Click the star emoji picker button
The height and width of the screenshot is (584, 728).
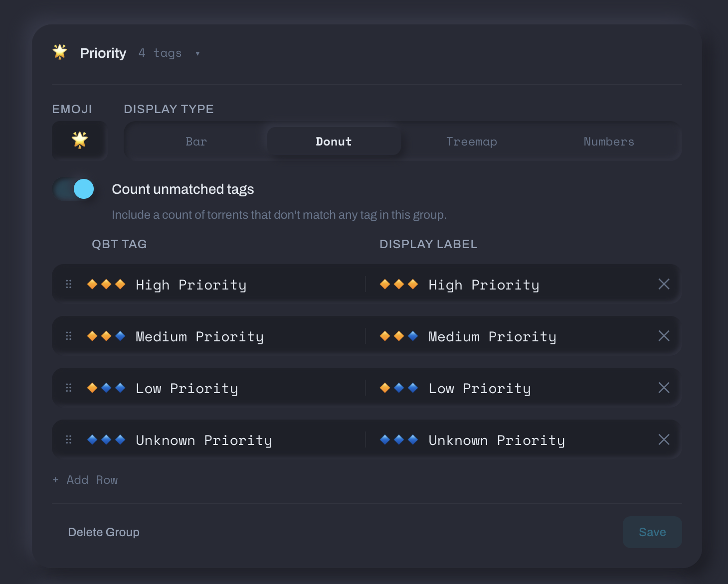(x=79, y=141)
